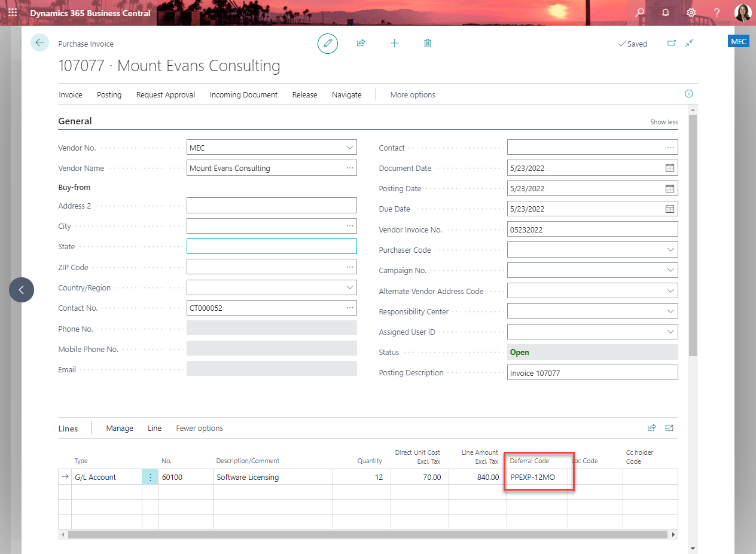This screenshot has height=554, width=756.
Task: Expand the Campaign No. dropdown
Action: point(670,270)
